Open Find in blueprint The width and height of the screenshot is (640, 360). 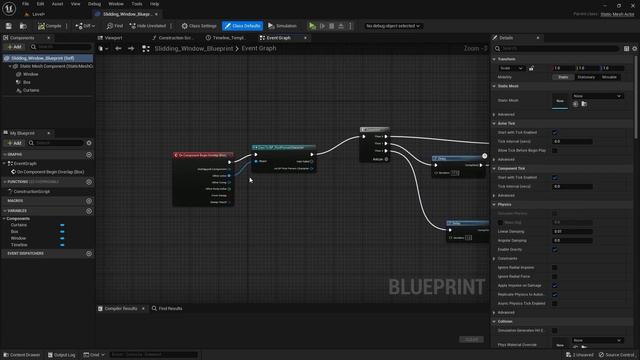coord(115,26)
